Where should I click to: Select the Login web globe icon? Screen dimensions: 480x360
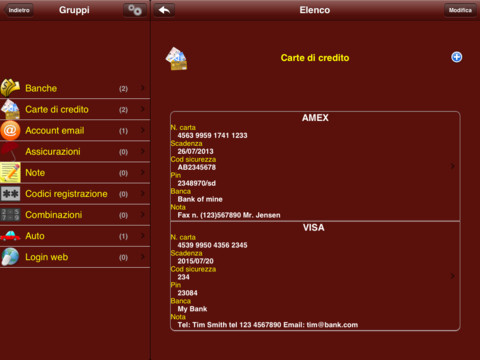coord(10,257)
